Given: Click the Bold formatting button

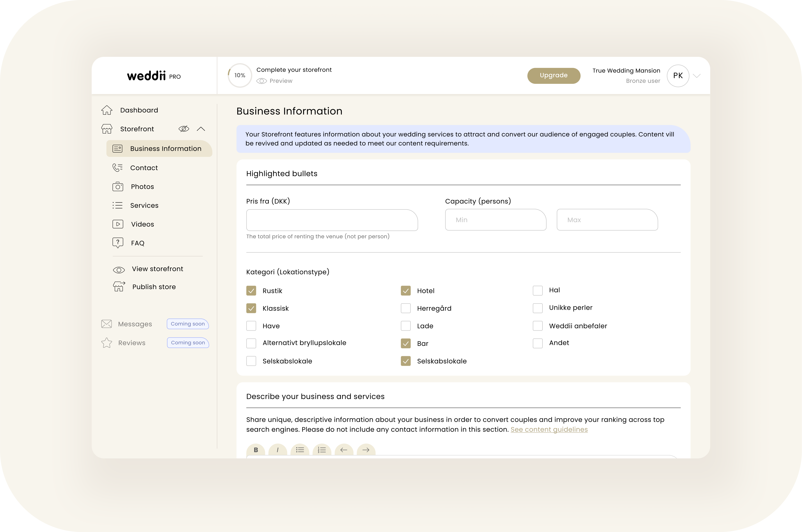Looking at the screenshot, I should click(x=255, y=450).
